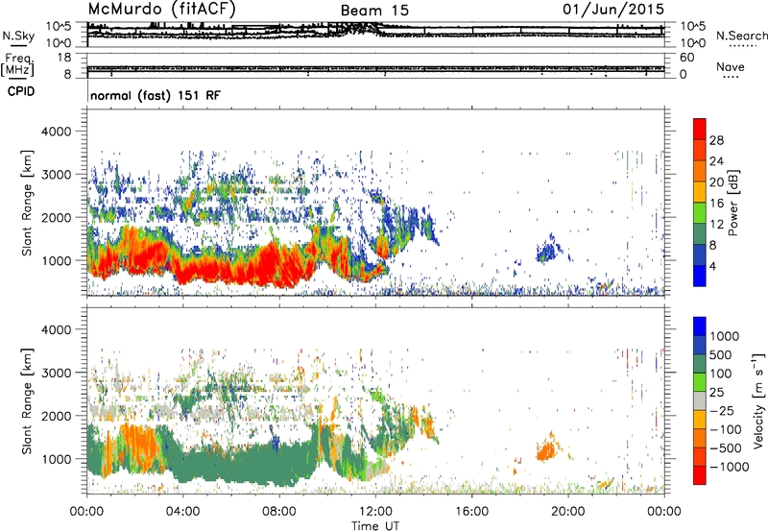
Task: Click the '04:00' time tick label
Action: (182, 512)
